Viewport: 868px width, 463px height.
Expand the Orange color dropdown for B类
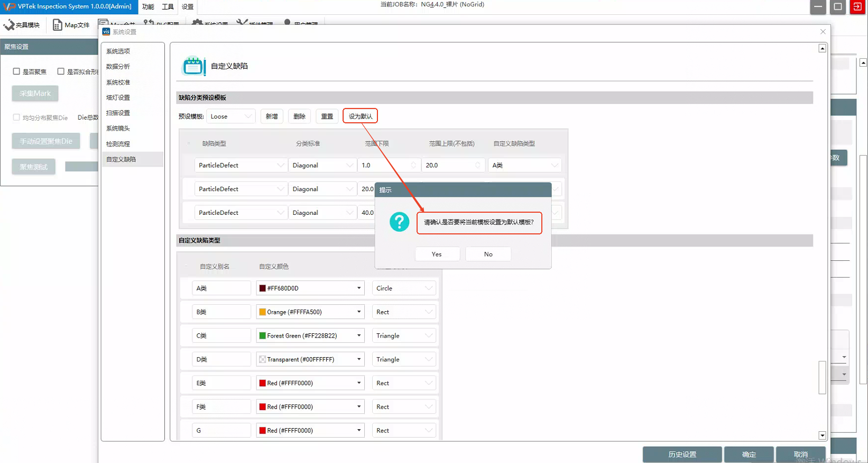click(x=358, y=312)
